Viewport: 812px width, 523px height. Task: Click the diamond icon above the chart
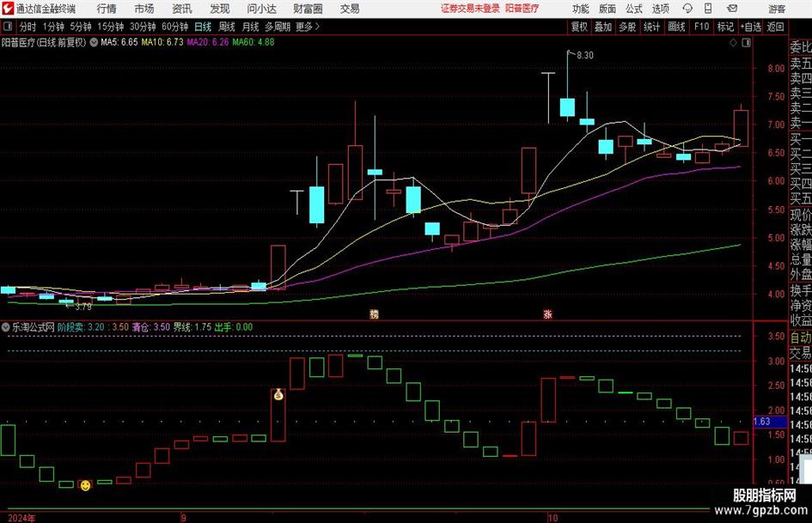point(733,43)
